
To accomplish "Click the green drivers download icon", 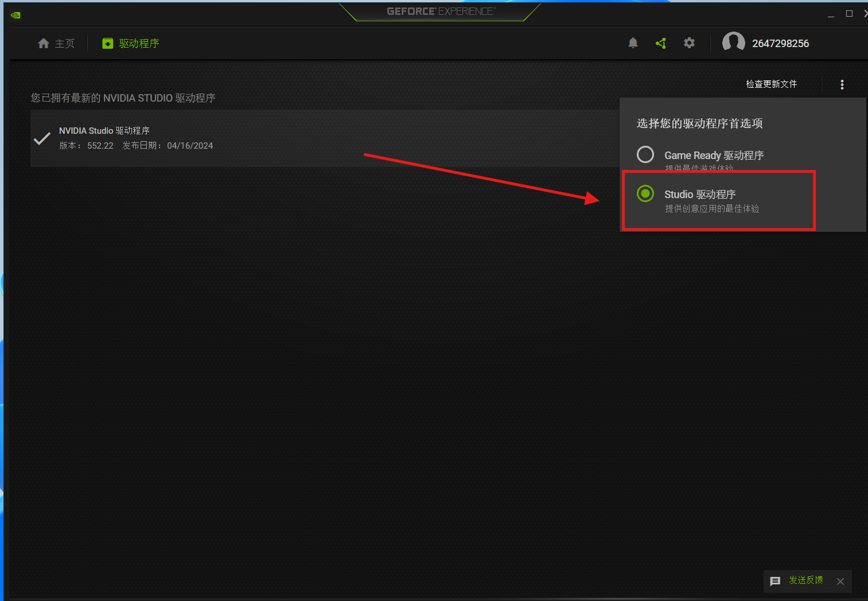I will click(x=108, y=44).
